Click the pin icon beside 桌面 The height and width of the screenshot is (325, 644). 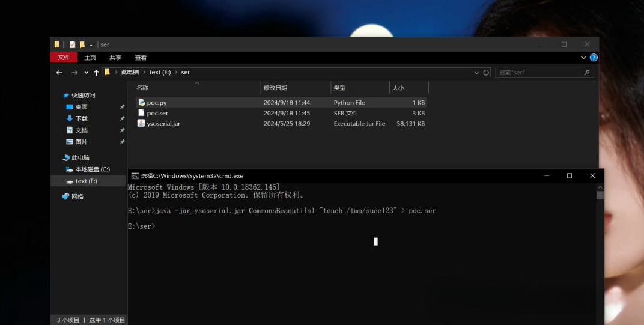[x=122, y=107]
